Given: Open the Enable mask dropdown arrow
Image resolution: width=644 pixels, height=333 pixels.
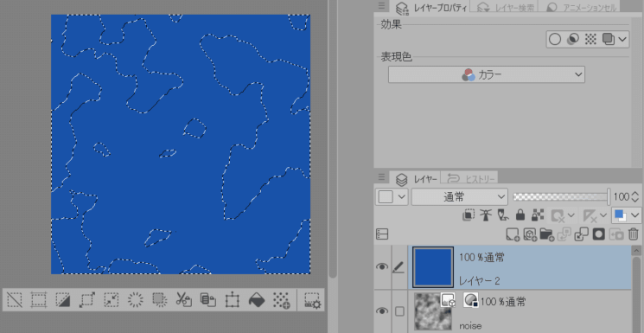Looking at the screenshot, I should coord(571,215).
